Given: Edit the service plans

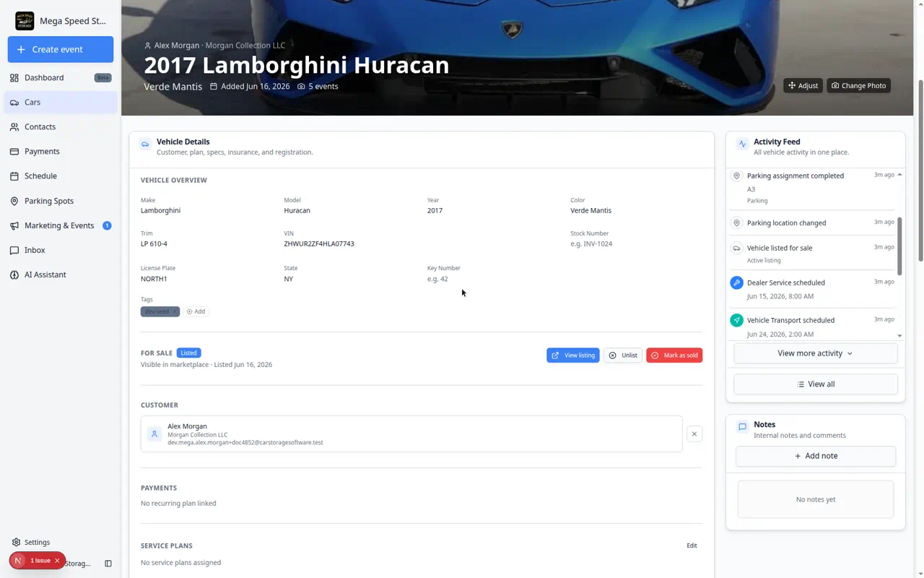Looking at the screenshot, I should click(692, 545).
